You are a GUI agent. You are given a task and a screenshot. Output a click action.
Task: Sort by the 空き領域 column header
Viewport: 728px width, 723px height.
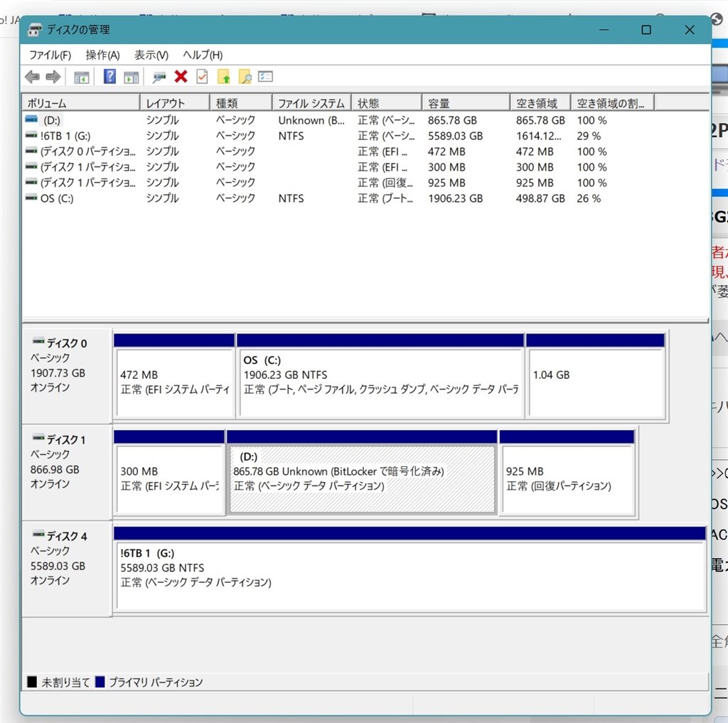540,103
